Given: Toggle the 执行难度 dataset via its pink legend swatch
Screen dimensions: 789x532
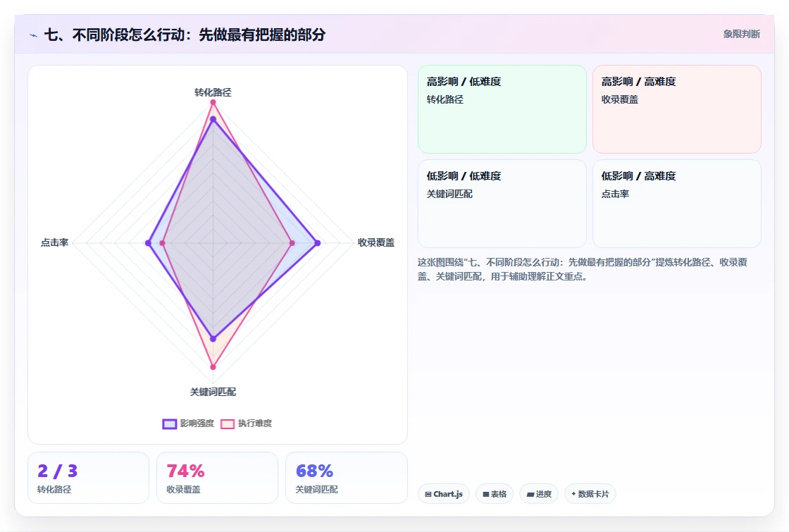Looking at the screenshot, I should [228, 423].
